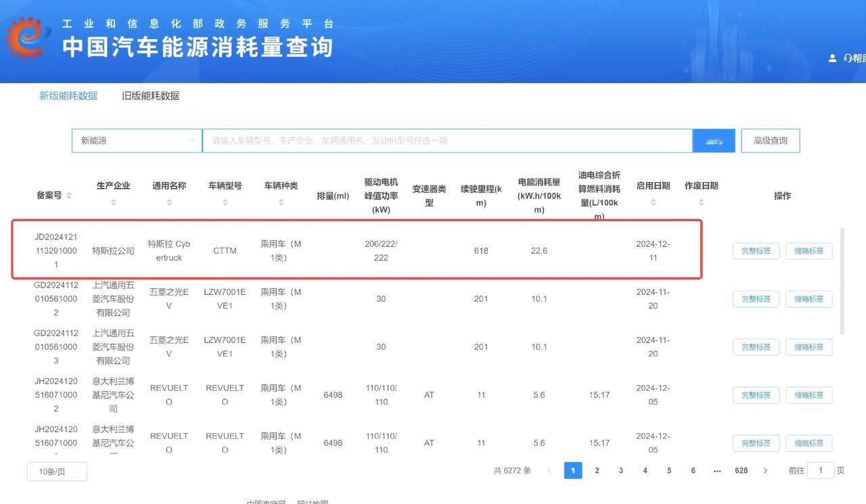Click the 特斯拉 Cybertruck name cell
866x504 pixels.
[x=169, y=251]
